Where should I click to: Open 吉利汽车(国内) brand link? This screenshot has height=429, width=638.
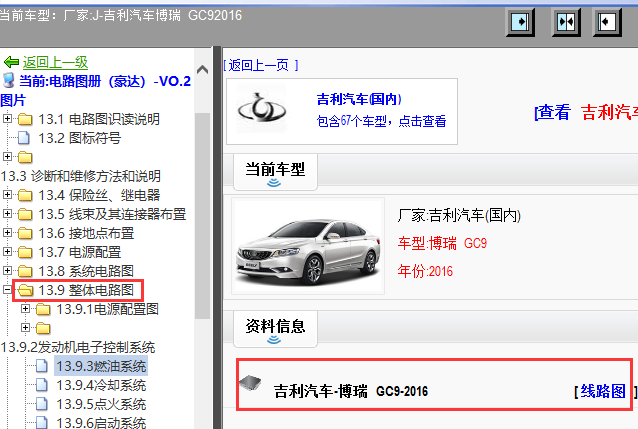click(359, 99)
